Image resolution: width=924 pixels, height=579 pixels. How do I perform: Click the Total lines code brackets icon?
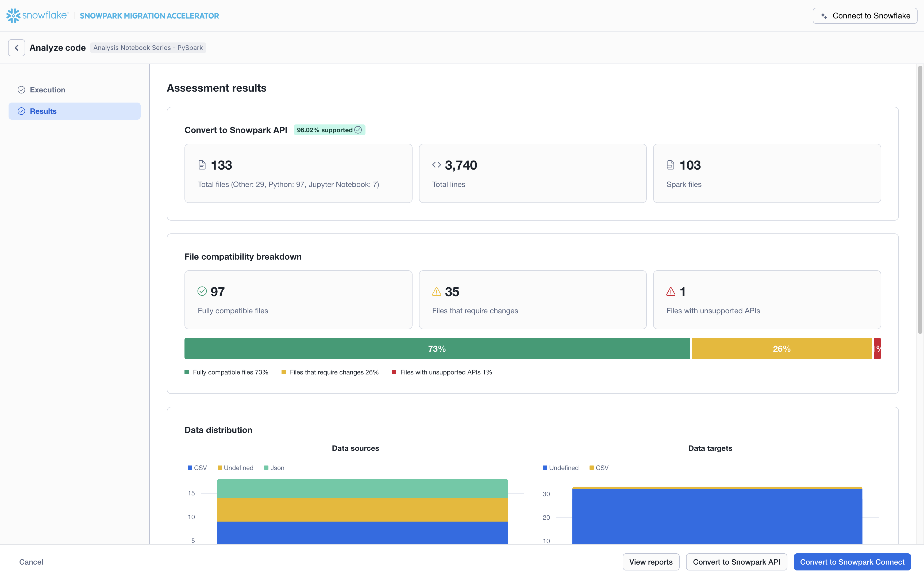tap(436, 165)
